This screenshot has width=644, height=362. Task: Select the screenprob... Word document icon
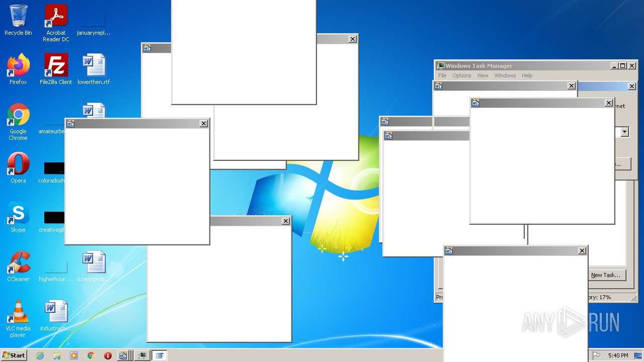(x=94, y=266)
